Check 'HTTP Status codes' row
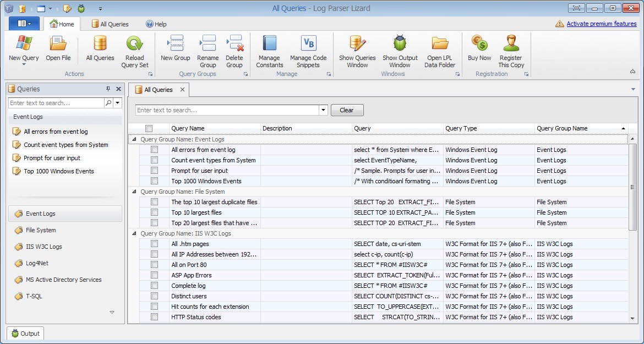This screenshot has height=344, width=644. click(x=154, y=317)
